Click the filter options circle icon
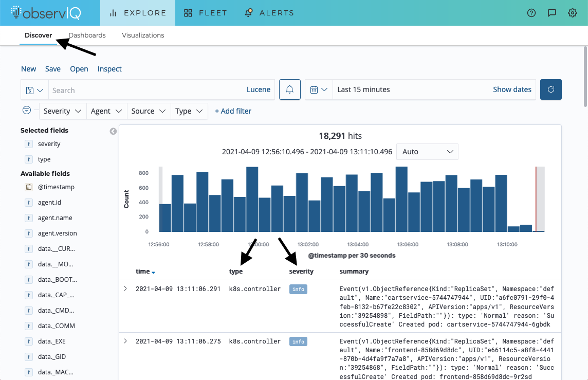The width and height of the screenshot is (588, 380). pos(27,110)
